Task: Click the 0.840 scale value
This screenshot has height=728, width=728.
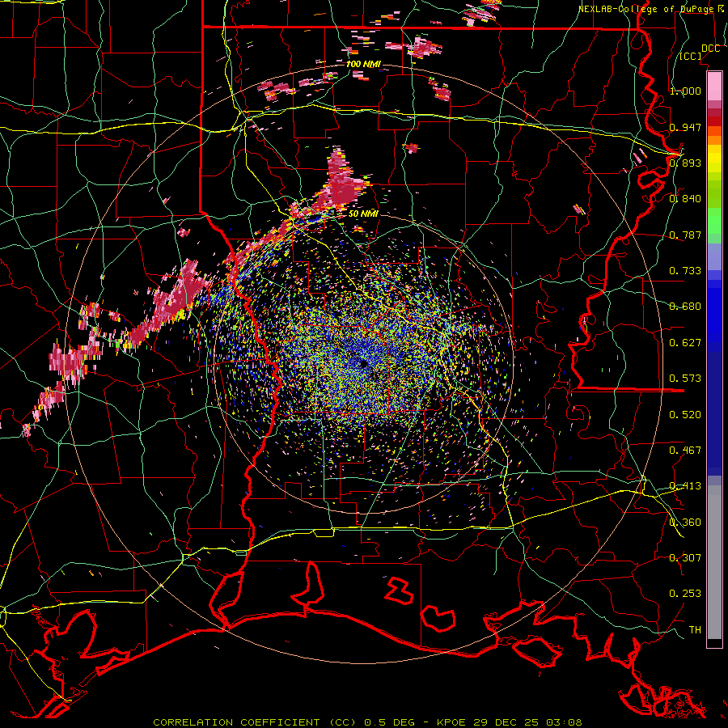Action: tap(685, 199)
